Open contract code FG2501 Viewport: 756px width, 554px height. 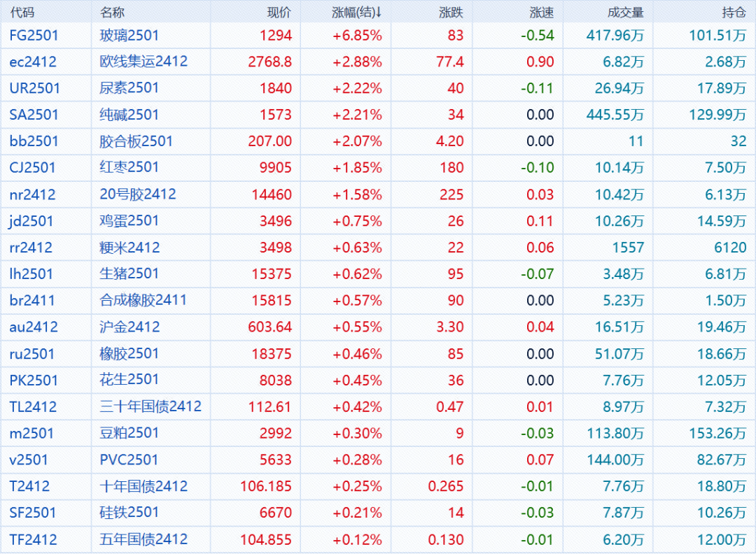pos(34,35)
